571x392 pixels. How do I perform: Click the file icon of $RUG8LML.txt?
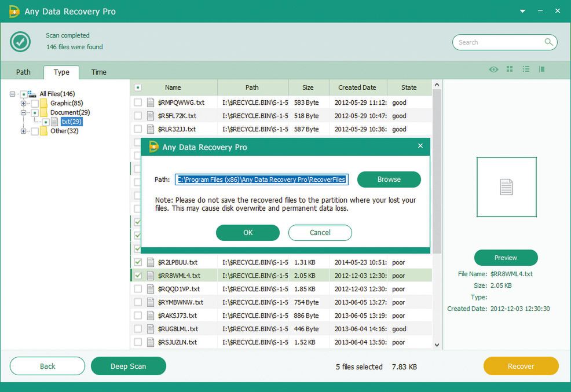pos(151,329)
